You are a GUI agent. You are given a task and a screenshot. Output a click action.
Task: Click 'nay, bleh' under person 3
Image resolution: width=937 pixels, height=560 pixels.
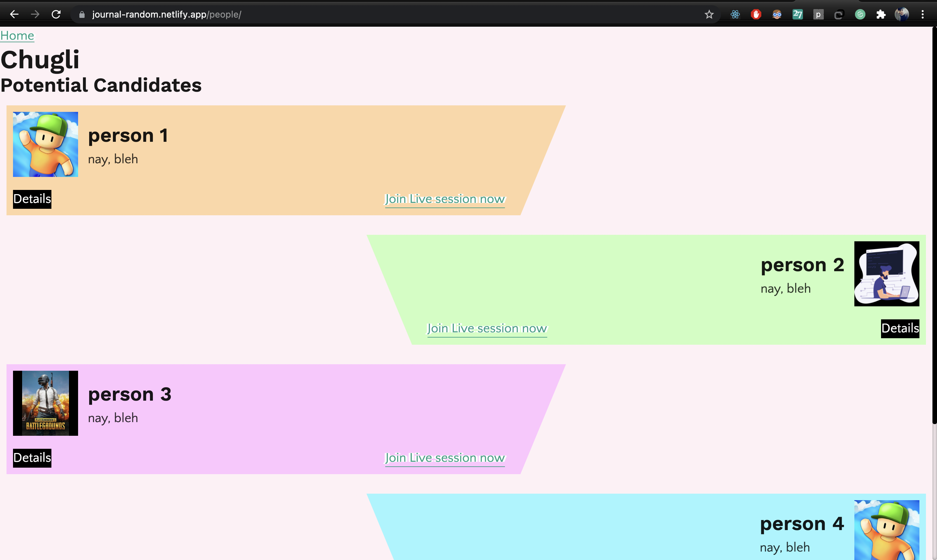pos(113,418)
